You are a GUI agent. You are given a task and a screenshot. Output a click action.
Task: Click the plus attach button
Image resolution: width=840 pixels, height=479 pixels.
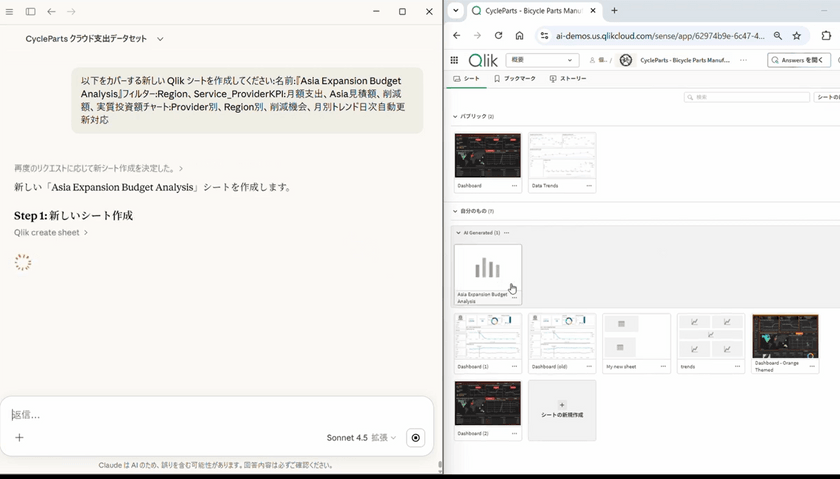tap(19, 438)
